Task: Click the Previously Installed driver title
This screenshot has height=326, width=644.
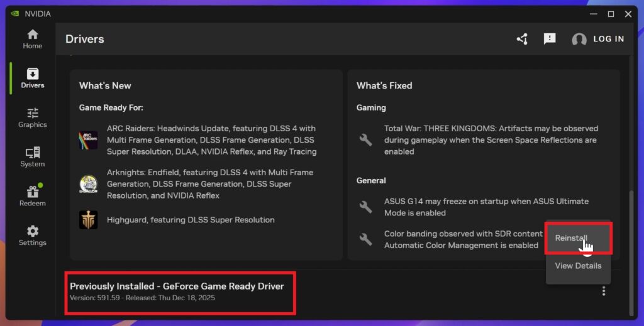Action: (x=177, y=286)
